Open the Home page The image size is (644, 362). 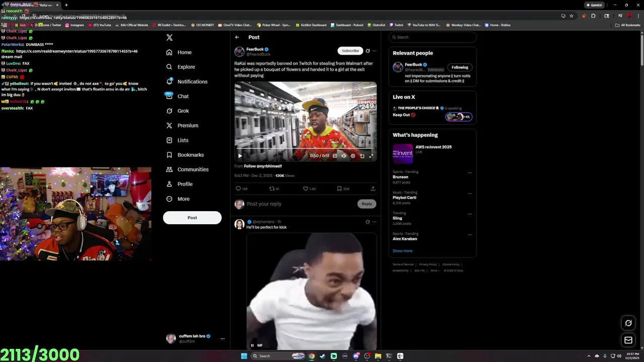(179, 52)
